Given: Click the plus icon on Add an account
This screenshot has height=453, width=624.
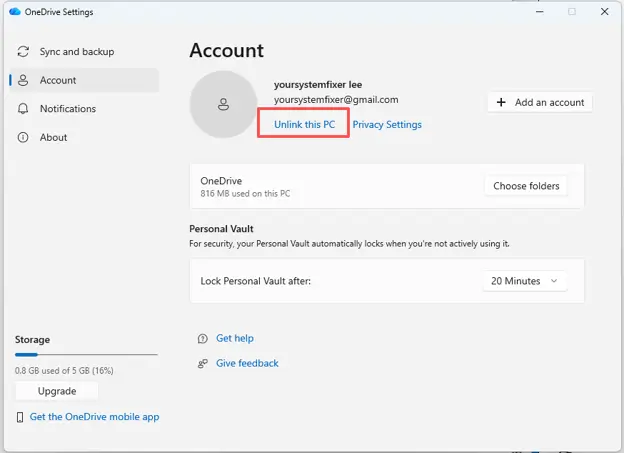Looking at the screenshot, I should (501, 102).
